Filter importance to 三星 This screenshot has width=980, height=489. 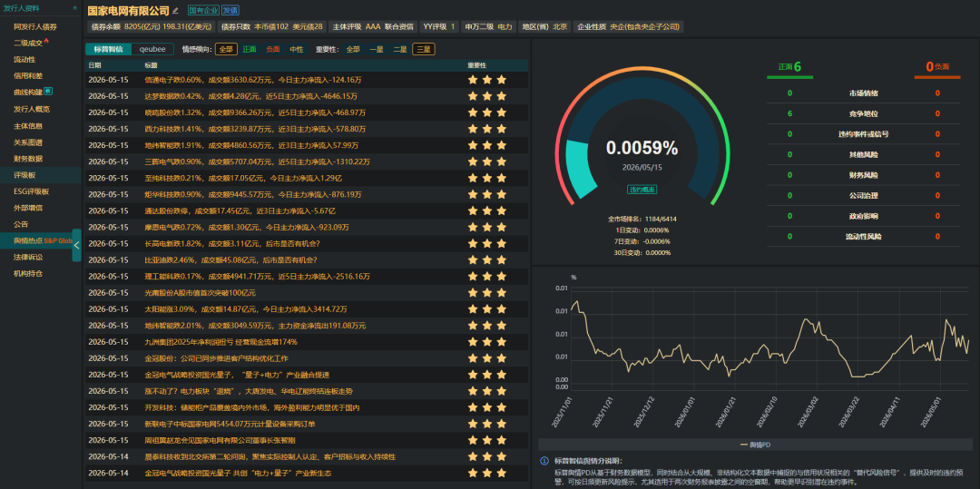pos(424,49)
